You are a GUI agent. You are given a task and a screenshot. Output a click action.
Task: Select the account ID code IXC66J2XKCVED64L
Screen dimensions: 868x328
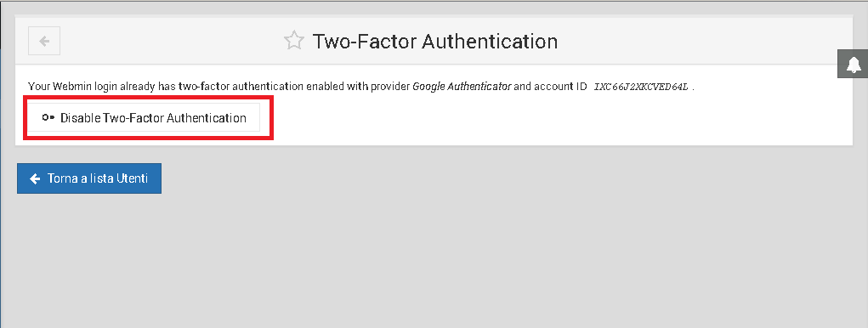641,87
